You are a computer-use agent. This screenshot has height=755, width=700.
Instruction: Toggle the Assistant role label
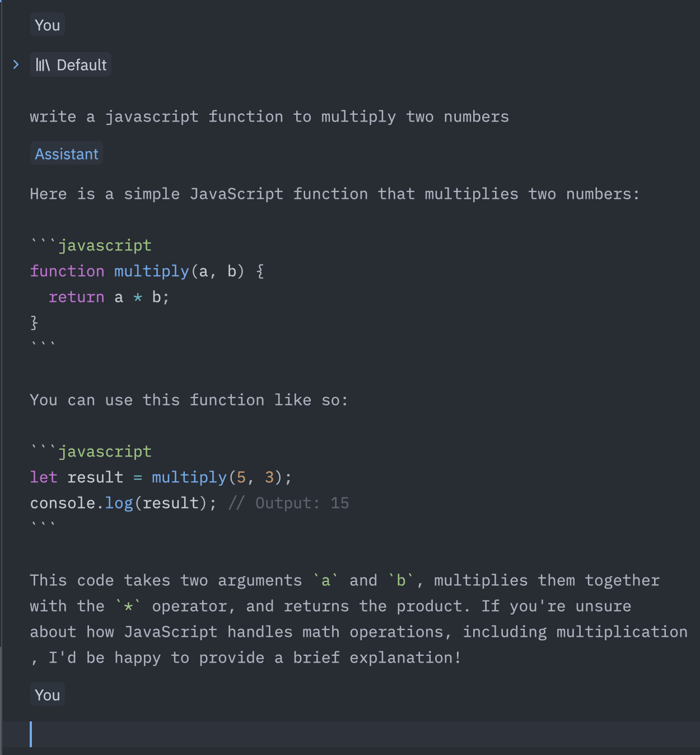[67, 154]
